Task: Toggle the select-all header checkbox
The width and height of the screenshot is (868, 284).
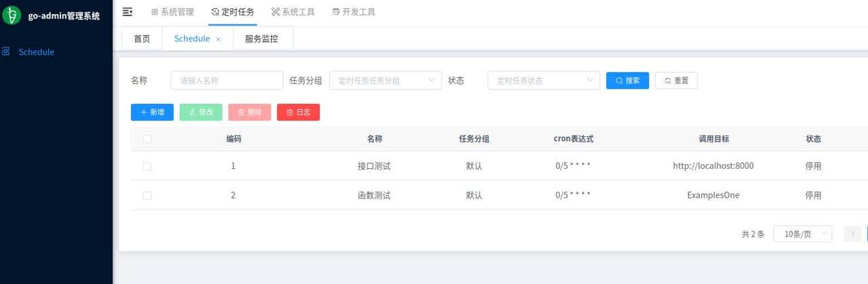Action: click(x=147, y=139)
